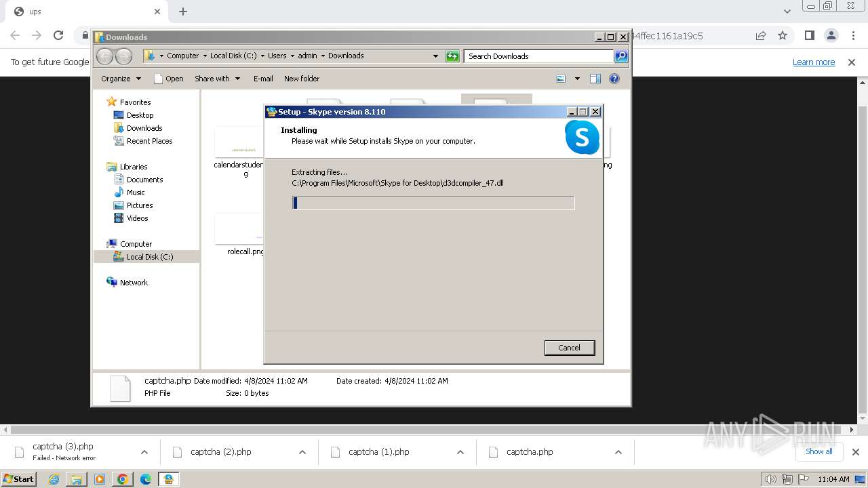Image resolution: width=868 pixels, height=488 pixels.
Task: Launch Internet Explorer from taskbar
Action: [54, 479]
